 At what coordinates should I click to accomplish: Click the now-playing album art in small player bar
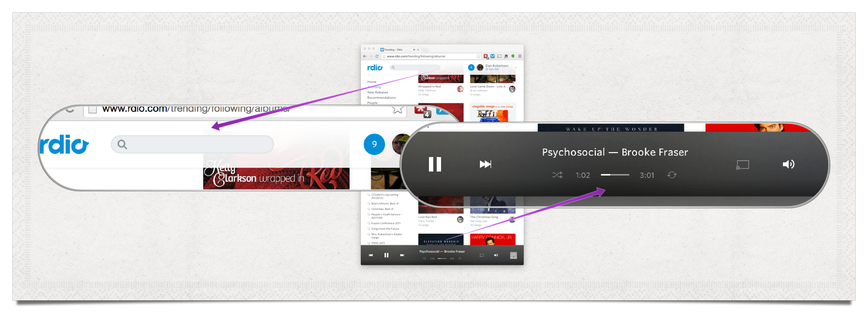(x=513, y=256)
